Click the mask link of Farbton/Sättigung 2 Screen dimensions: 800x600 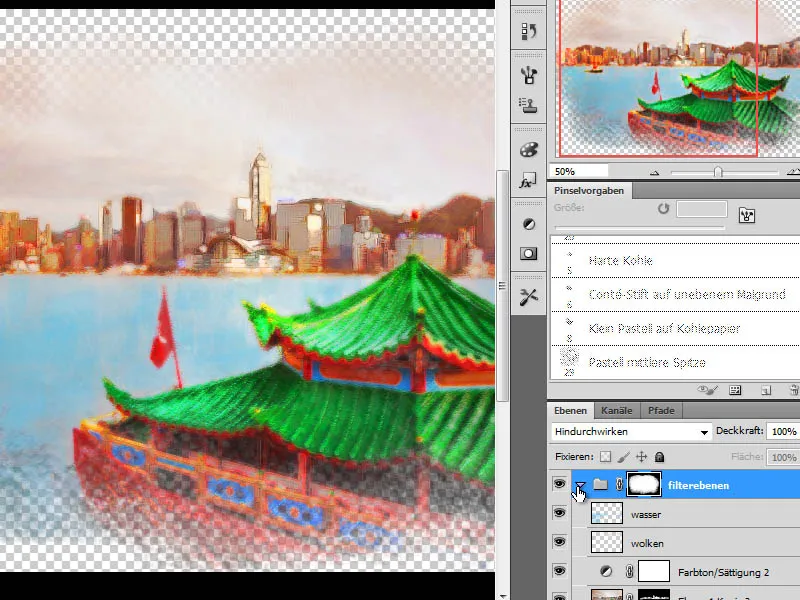tap(630, 571)
